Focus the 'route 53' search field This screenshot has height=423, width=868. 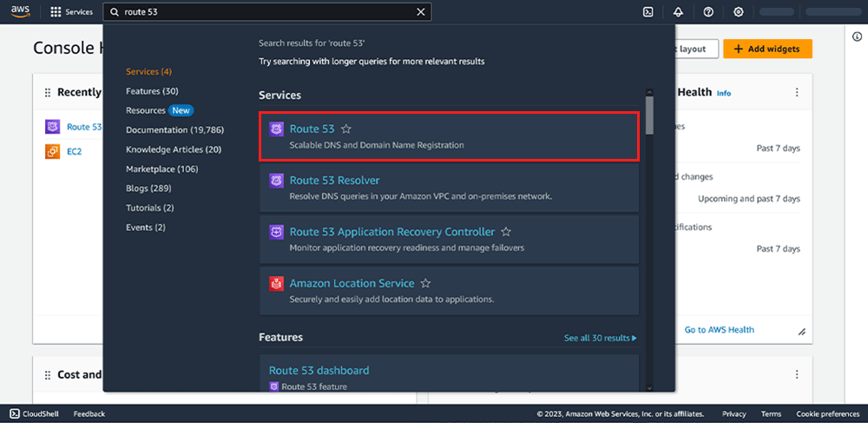(266, 11)
